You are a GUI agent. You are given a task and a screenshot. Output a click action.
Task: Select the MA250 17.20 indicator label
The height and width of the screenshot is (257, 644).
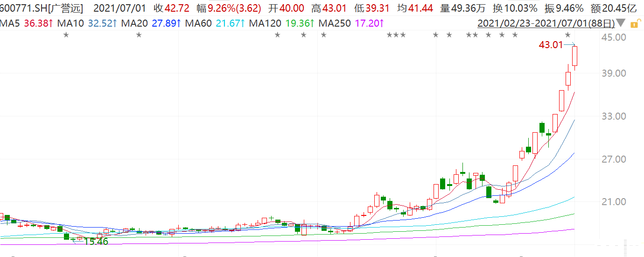pyautogui.click(x=352, y=23)
